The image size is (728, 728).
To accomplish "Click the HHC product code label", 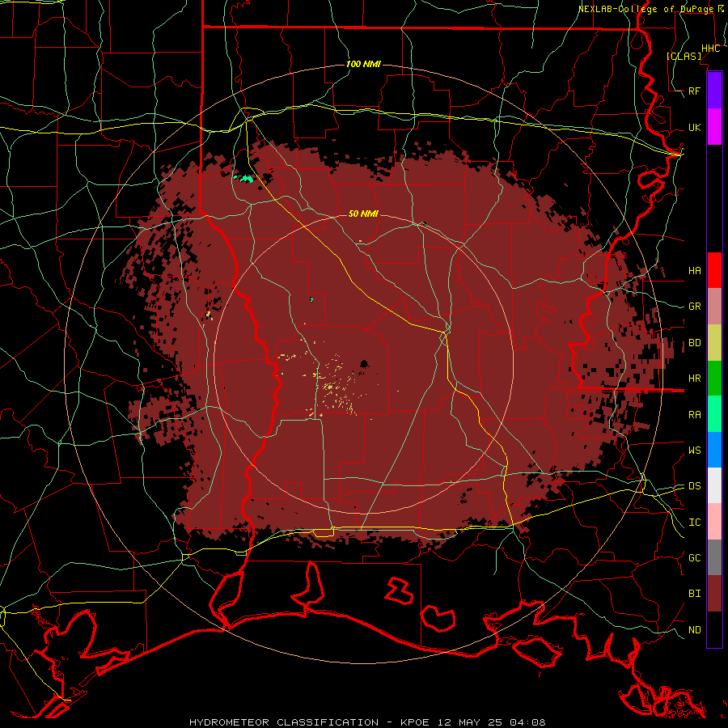I will [710, 49].
